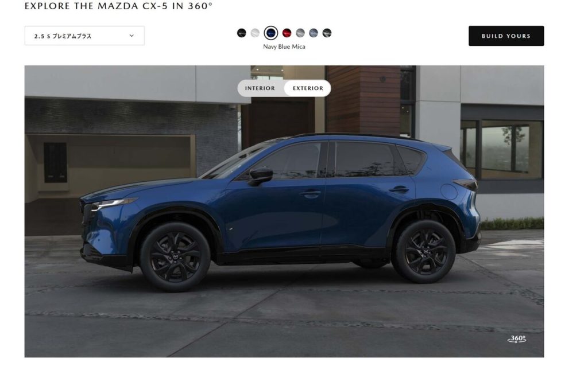Choose the white color swatch
This screenshot has width=588, height=382.
coord(255,33)
